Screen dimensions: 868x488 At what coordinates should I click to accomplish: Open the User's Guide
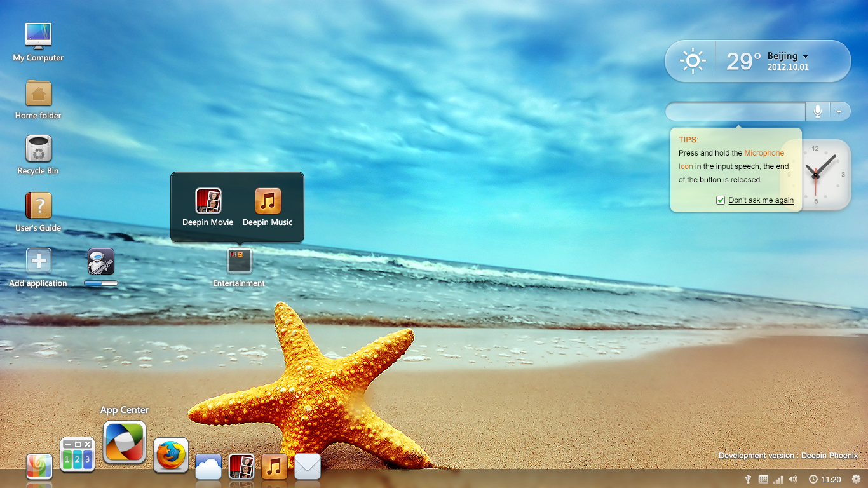coord(38,205)
